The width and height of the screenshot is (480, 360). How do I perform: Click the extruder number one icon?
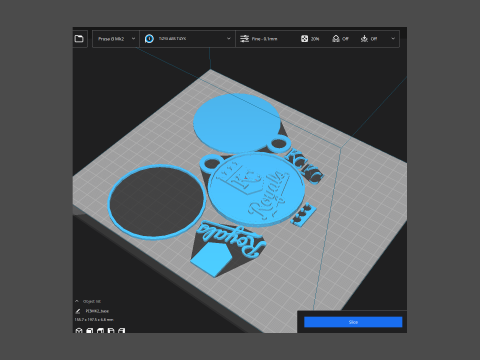click(x=149, y=39)
